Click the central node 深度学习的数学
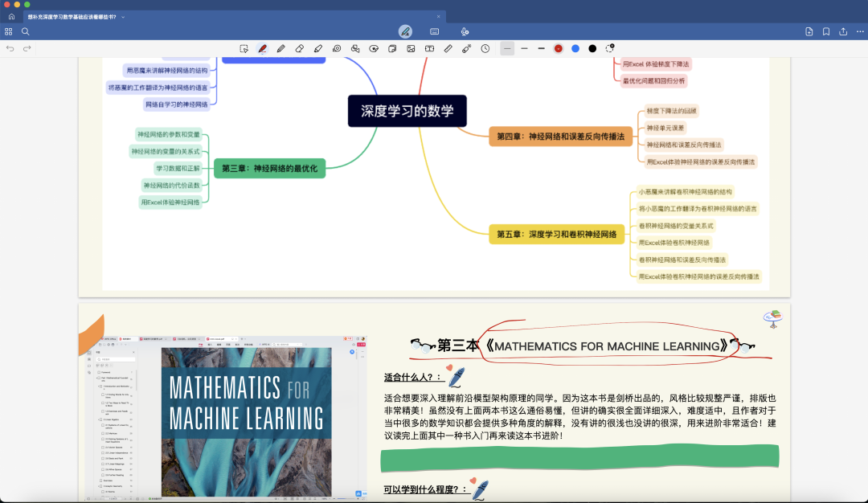868x503 pixels. pos(407,111)
